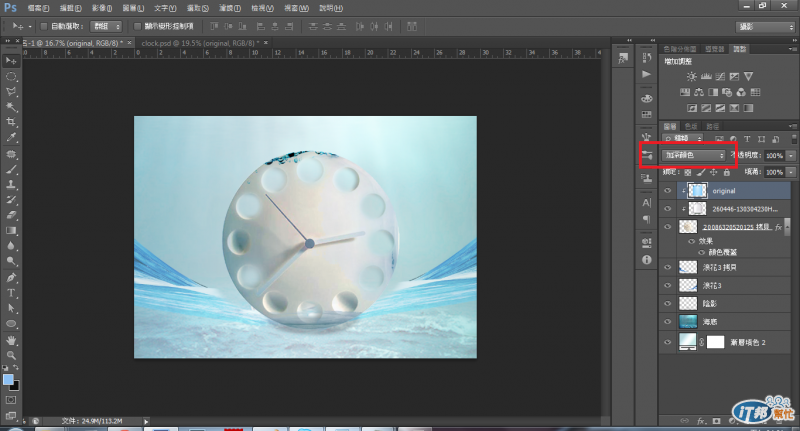
Task: Open the 攝影 workspace dropdown
Action: point(763,25)
